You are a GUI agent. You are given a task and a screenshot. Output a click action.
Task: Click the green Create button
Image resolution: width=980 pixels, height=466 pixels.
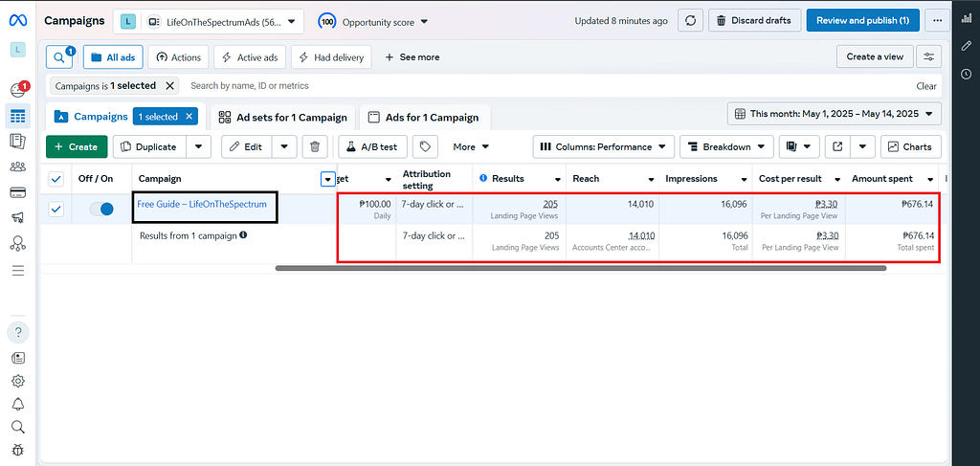77,146
